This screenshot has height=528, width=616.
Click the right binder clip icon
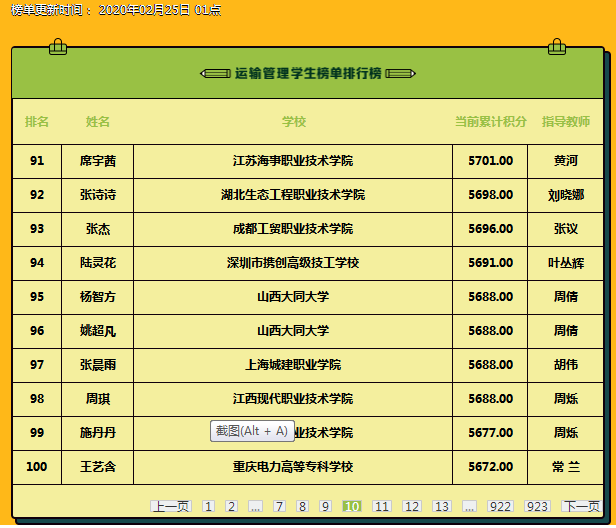point(557,46)
